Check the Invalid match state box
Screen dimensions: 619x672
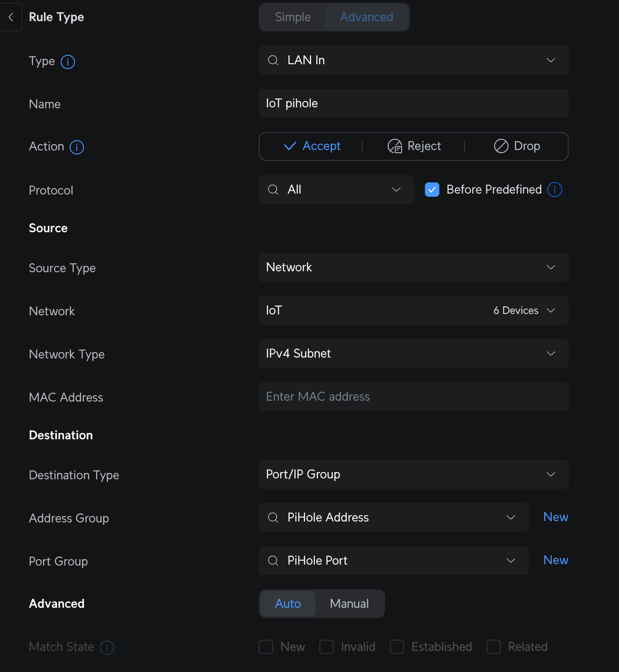pos(327,647)
